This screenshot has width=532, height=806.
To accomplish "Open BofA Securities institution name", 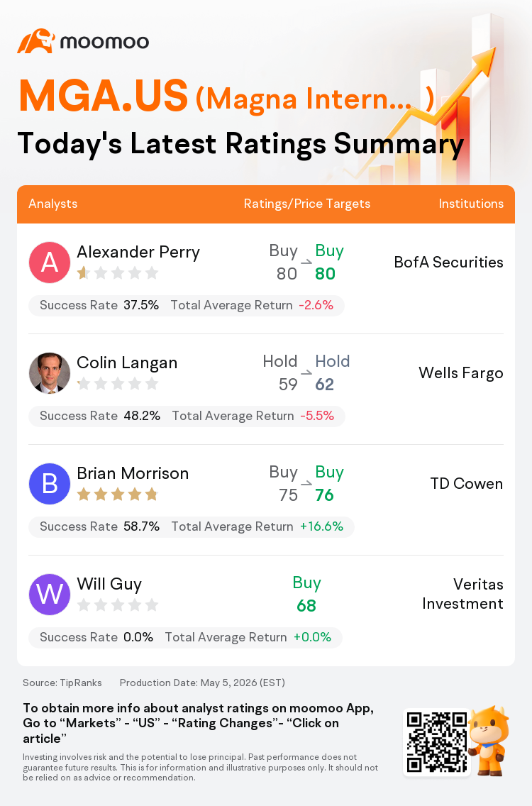I will click(448, 262).
